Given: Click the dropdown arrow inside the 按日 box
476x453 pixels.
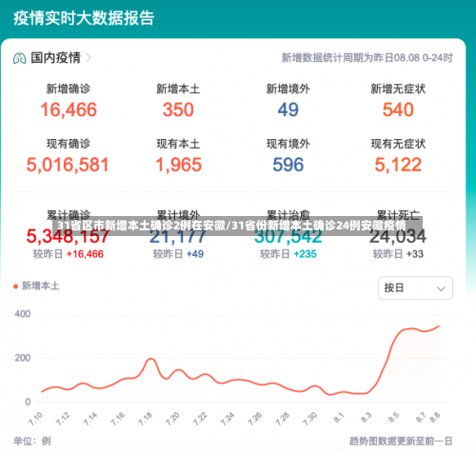Looking at the screenshot, I should pyautogui.click(x=441, y=288).
